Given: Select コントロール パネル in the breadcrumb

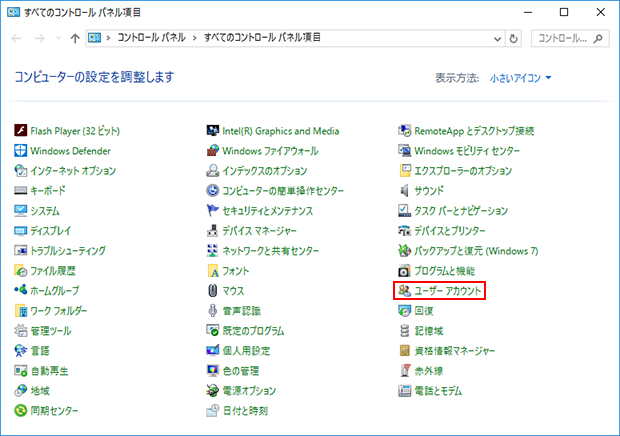Looking at the screenshot, I should coord(151,38).
